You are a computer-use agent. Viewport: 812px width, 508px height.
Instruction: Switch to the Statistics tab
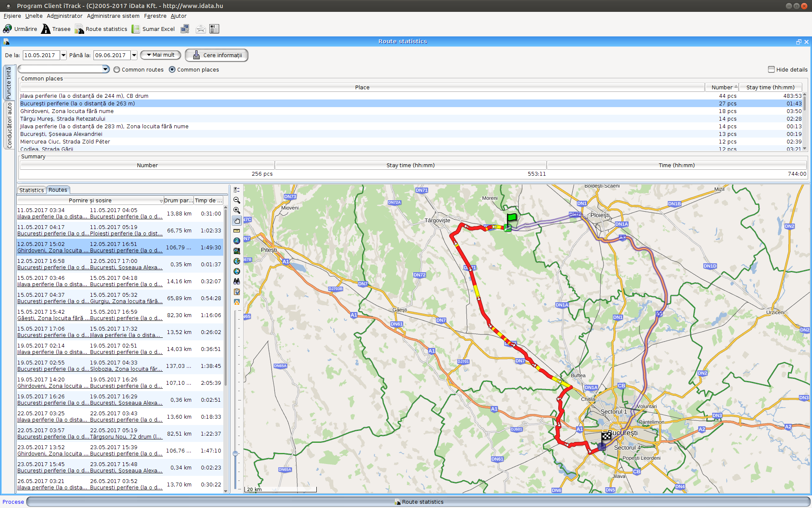(31, 190)
